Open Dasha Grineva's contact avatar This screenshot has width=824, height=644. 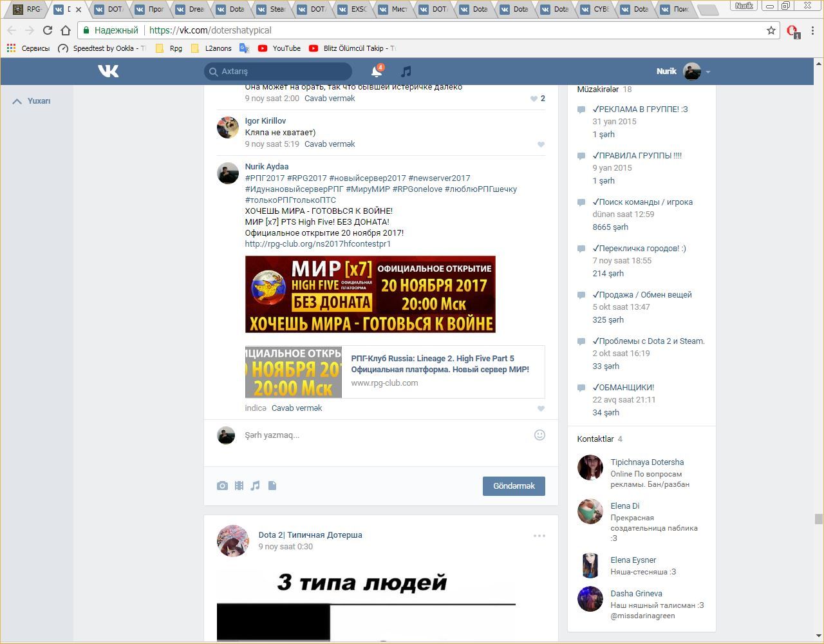(590, 599)
